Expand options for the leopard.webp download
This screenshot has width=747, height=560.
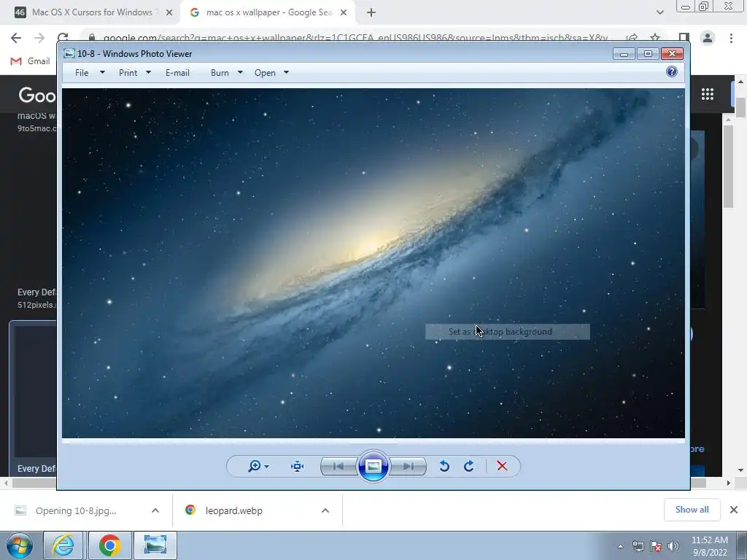(325, 510)
